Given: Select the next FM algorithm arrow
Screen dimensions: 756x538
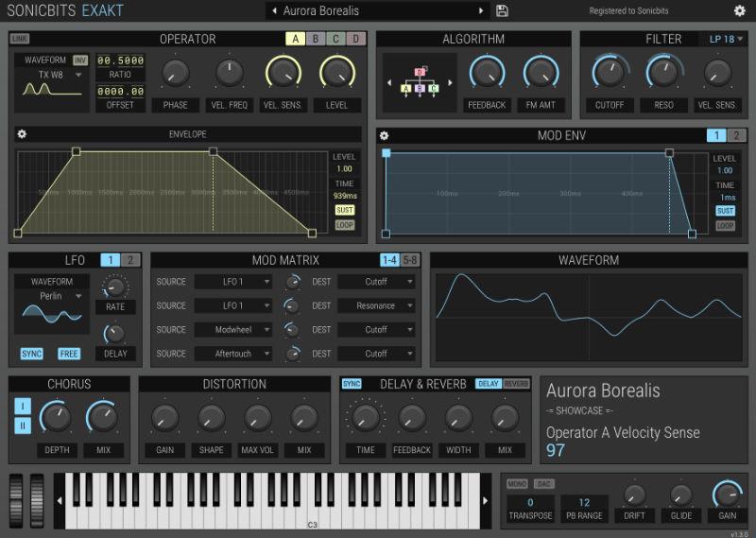Looking at the screenshot, I should [x=450, y=82].
